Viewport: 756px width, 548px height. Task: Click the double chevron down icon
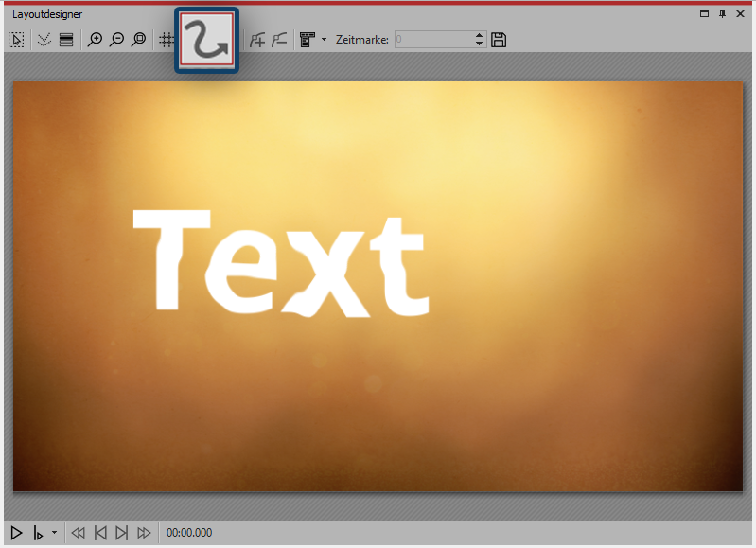pyautogui.click(x=44, y=40)
